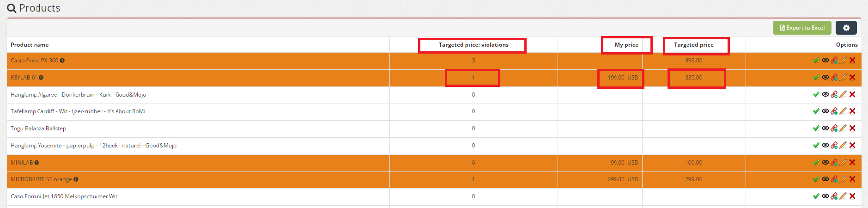Open the gear settings button
The width and height of the screenshot is (868, 208).
click(846, 28)
